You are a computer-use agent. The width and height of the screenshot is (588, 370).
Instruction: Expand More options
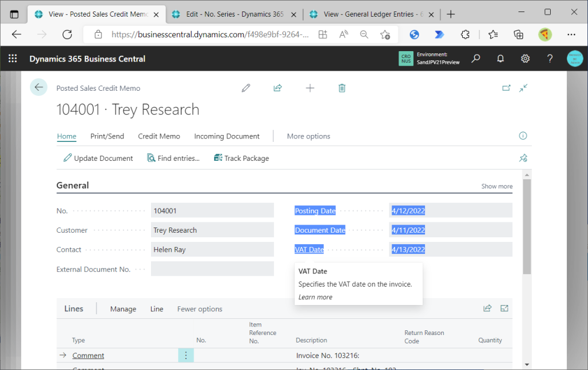tap(308, 136)
